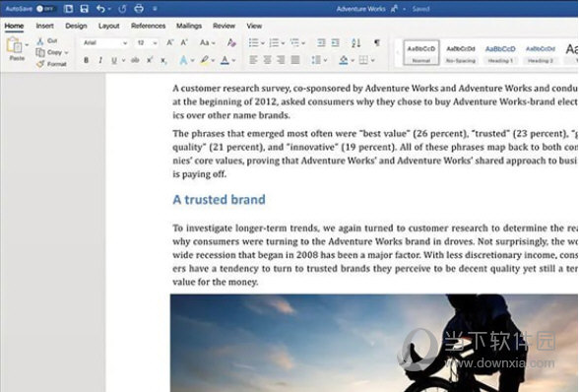Toggle Bold formatting

(86, 60)
